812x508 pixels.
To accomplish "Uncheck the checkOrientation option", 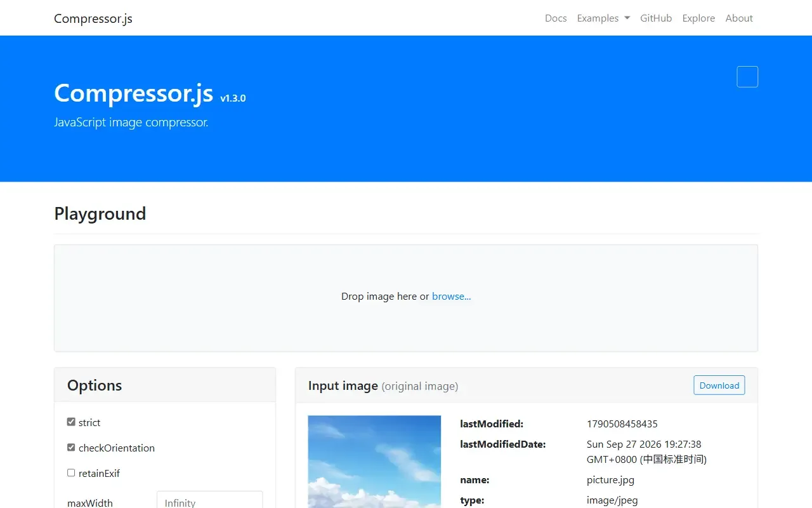I will point(71,448).
